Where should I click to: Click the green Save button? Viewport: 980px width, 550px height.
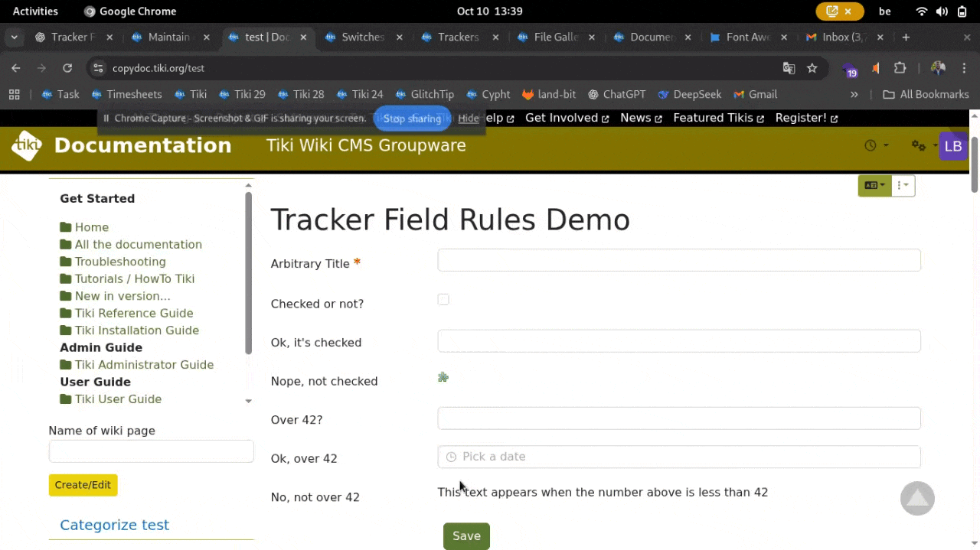point(466,536)
